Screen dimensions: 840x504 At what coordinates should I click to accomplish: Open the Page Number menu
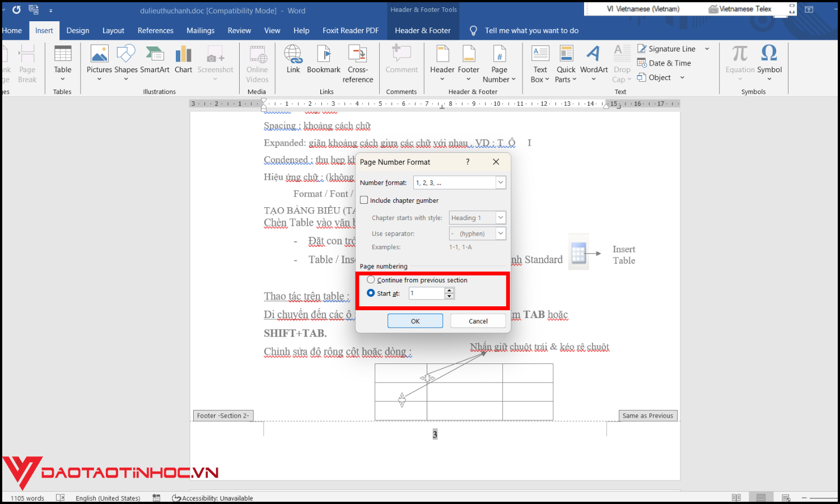point(499,63)
